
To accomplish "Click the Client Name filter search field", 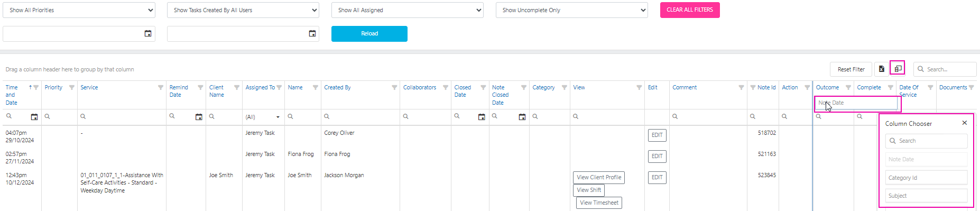I will (224, 117).
